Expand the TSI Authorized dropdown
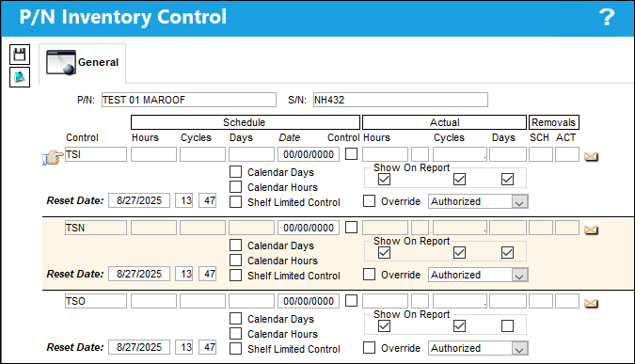The height and width of the screenshot is (364, 635). 519,201
